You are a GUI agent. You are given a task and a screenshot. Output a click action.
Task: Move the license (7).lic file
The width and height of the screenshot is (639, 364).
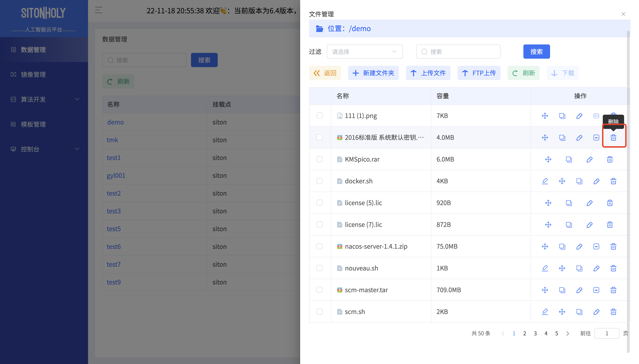(x=548, y=224)
